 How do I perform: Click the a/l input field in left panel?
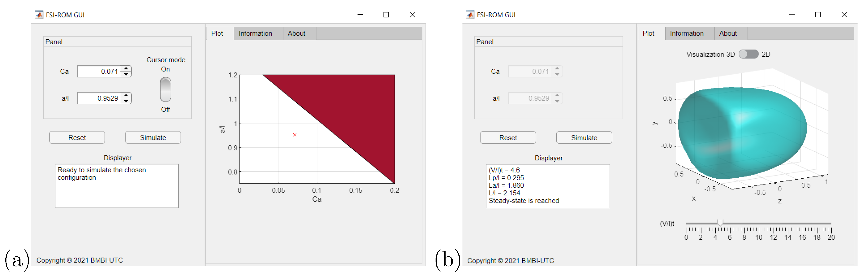click(x=99, y=99)
